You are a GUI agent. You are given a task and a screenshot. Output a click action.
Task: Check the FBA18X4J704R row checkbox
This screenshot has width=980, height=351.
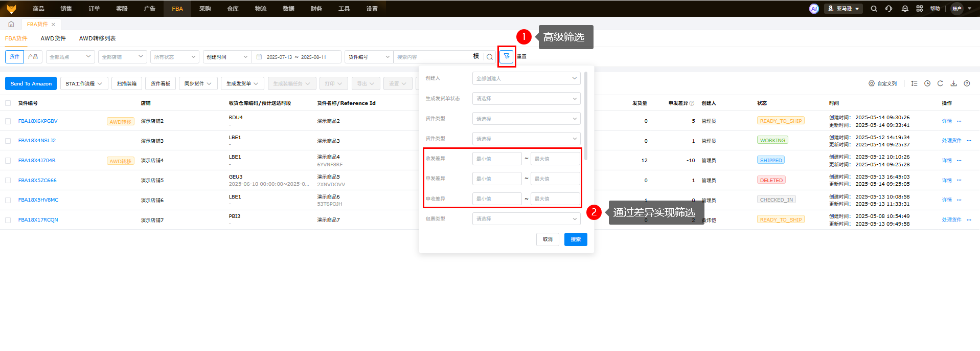[x=8, y=161]
